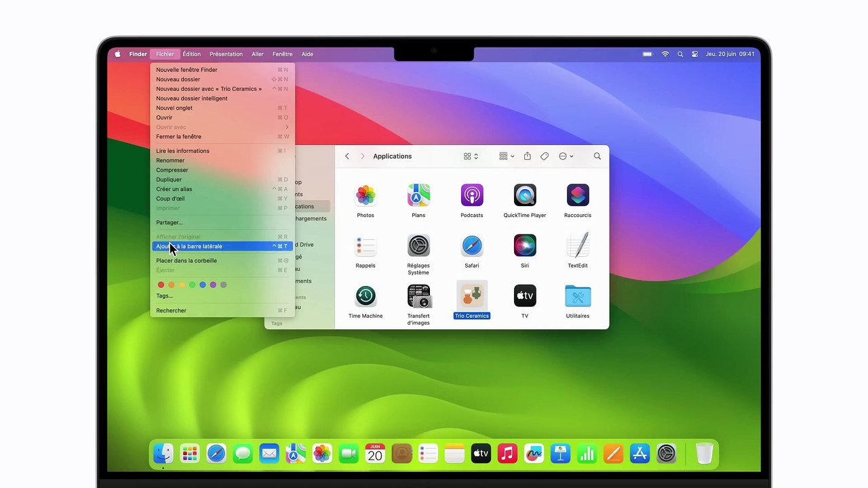Choose Nouveau dossier intelligent
Image resolution: width=868 pixels, height=488 pixels.
tap(222, 98)
